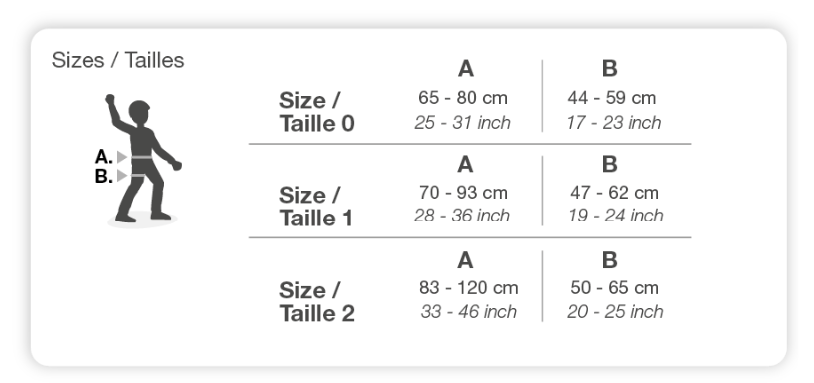Click the 25 - 31 inch measurement
The width and height of the screenshot is (814, 383).
[462, 122]
